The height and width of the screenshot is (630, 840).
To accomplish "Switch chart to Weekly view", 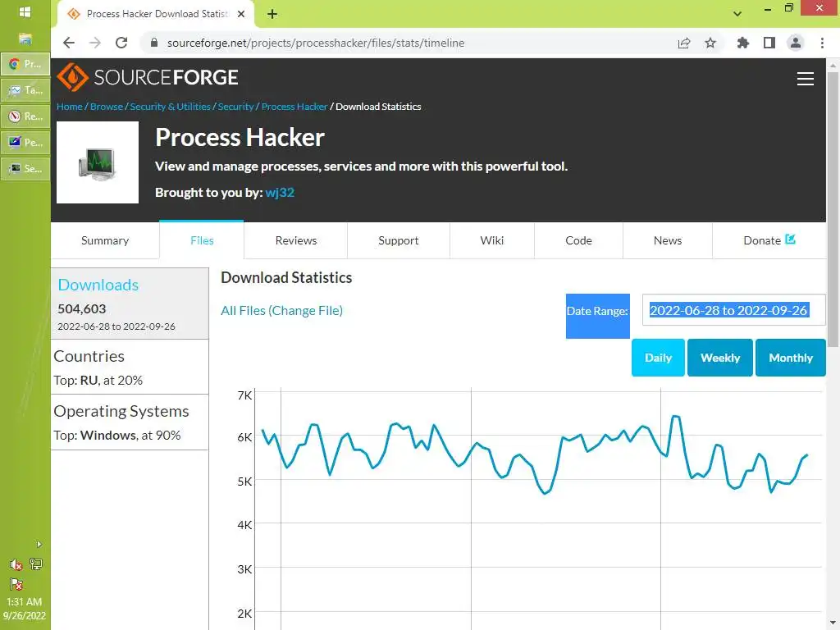I will pyautogui.click(x=720, y=358).
